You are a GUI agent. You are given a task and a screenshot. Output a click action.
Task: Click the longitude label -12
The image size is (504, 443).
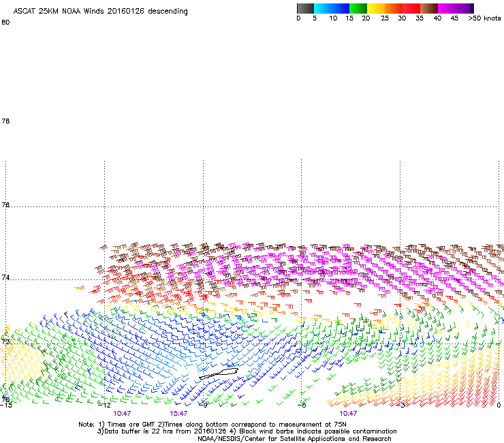[x=104, y=406]
